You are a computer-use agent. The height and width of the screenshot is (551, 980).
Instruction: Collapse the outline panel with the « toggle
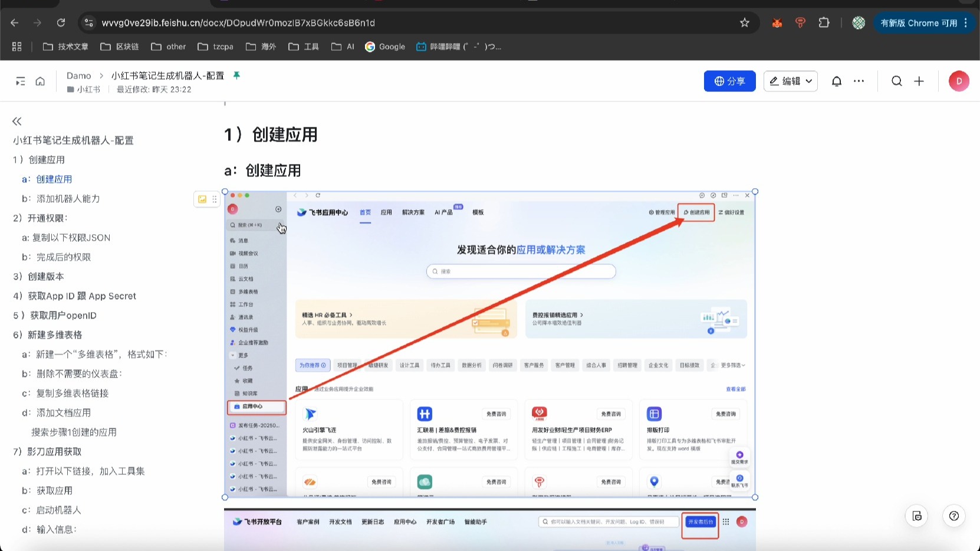(x=17, y=121)
